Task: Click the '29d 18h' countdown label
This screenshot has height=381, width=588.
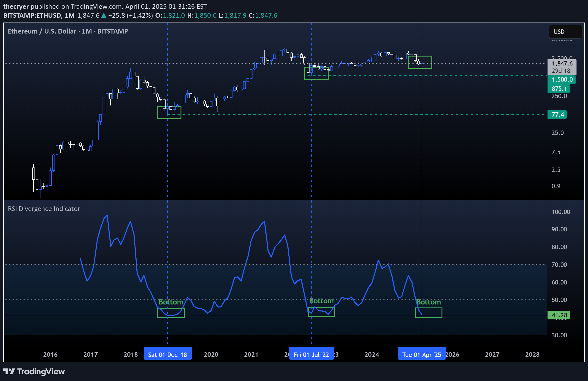Action: [562, 71]
